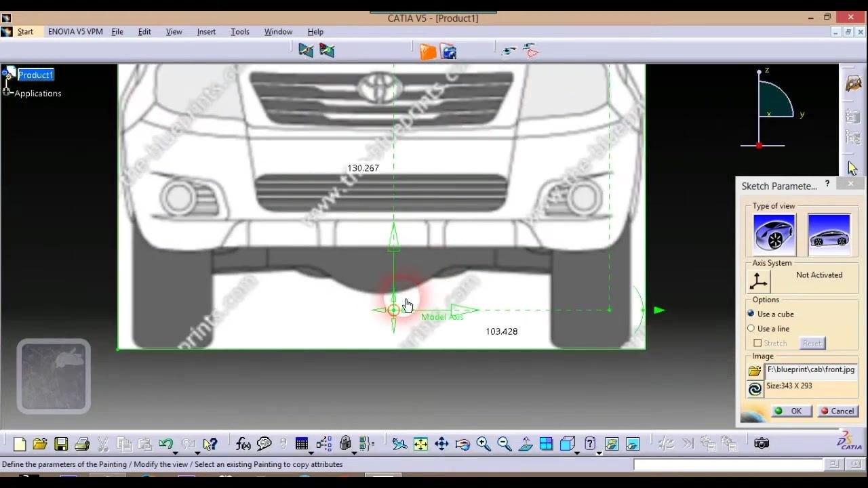Click the power input command field

(728, 464)
